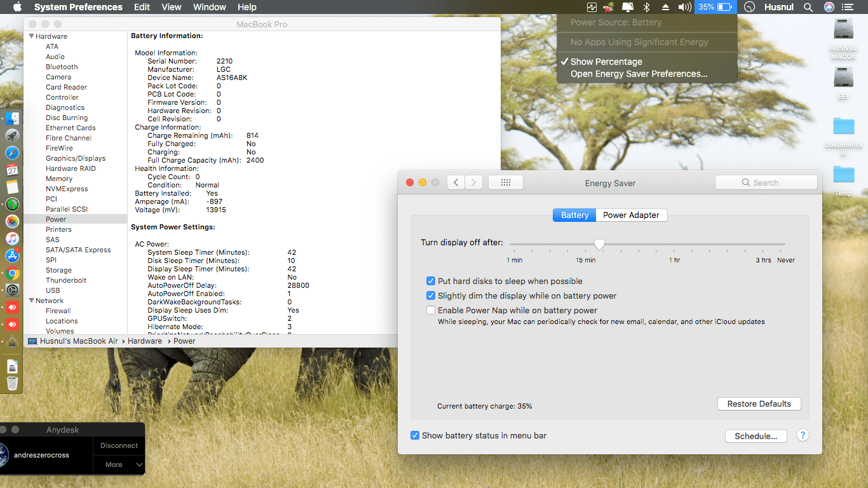Screen dimensions: 868x488
Task: Click the Energy Saver search field
Action: click(x=766, y=182)
